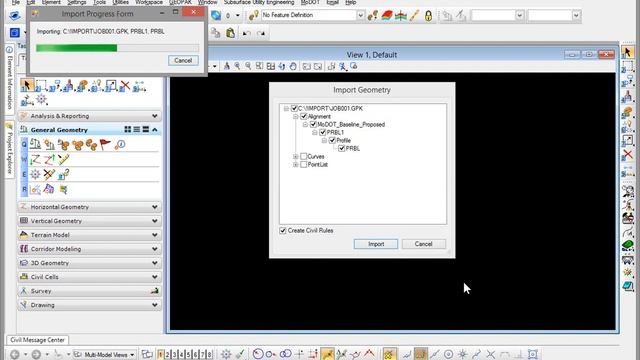The height and width of the screenshot is (360, 640).
Task: Toggle Create Civil Rules checkbox
Action: tap(283, 231)
